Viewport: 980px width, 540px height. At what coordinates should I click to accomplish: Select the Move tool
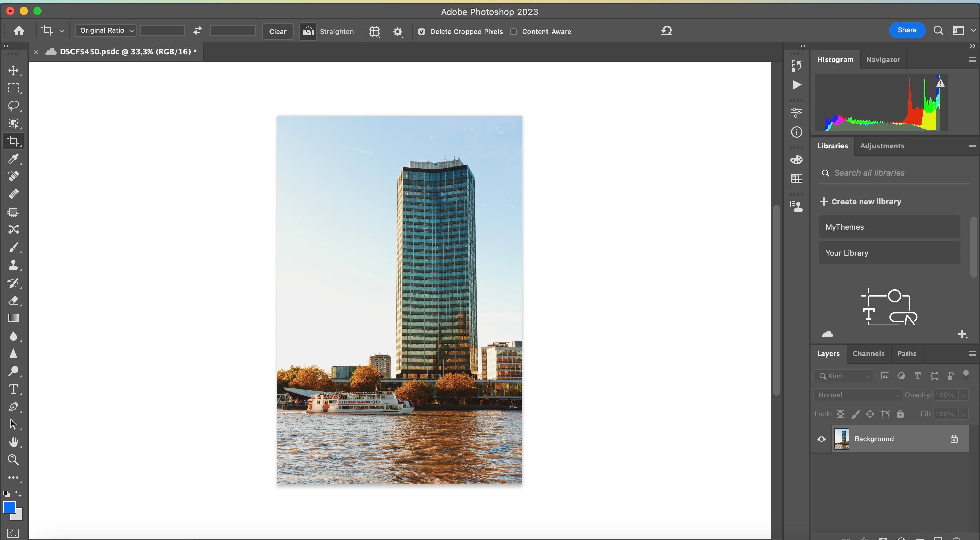pos(14,70)
